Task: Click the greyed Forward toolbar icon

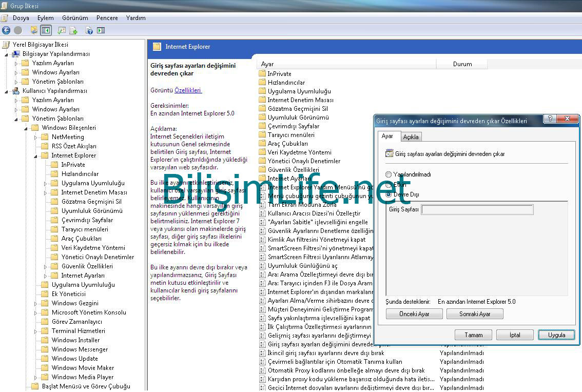Action: tap(18, 30)
